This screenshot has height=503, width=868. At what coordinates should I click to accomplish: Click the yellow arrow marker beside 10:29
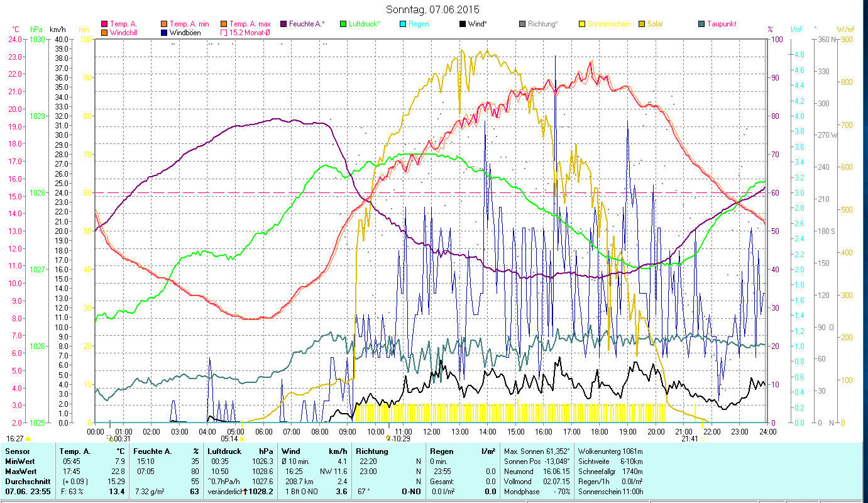[x=388, y=439]
